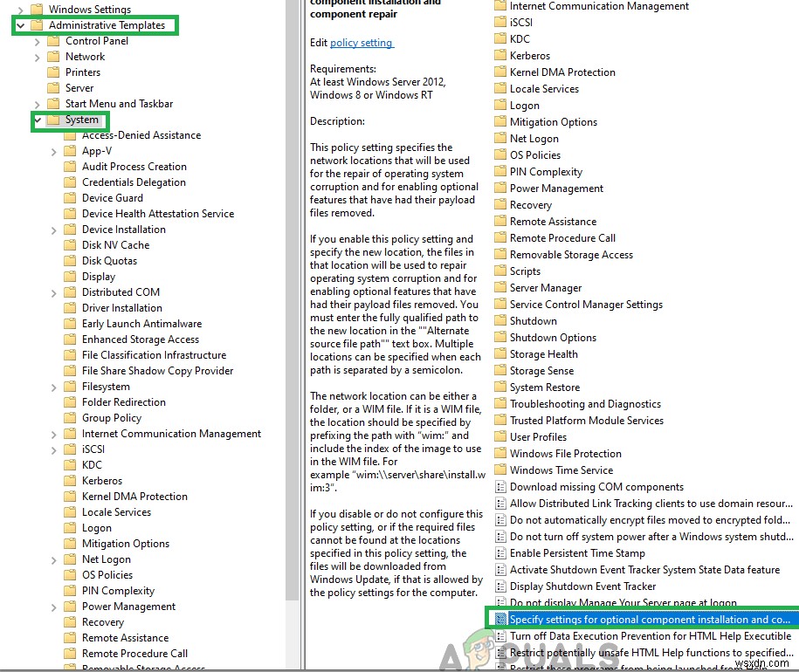The width and height of the screenshot is (799, 672).
Task: Click the Specify settings for optional component icon
Action: point(501,619)
